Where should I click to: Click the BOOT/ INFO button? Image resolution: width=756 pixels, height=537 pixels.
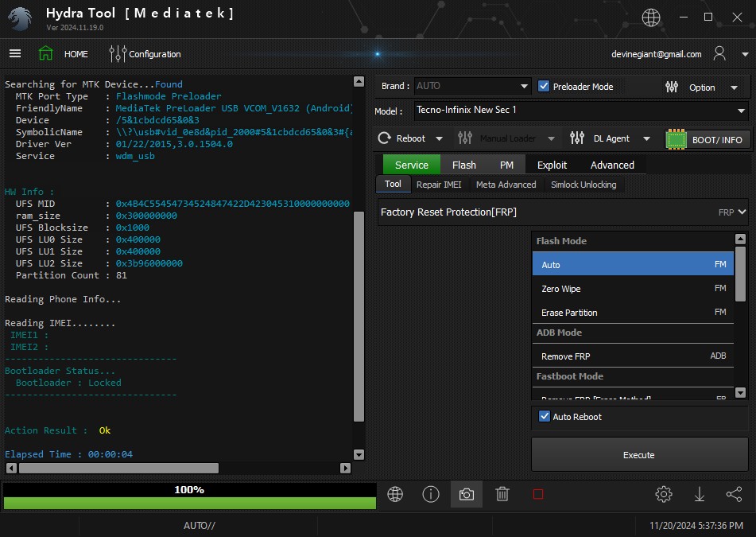tap(708, 140)
